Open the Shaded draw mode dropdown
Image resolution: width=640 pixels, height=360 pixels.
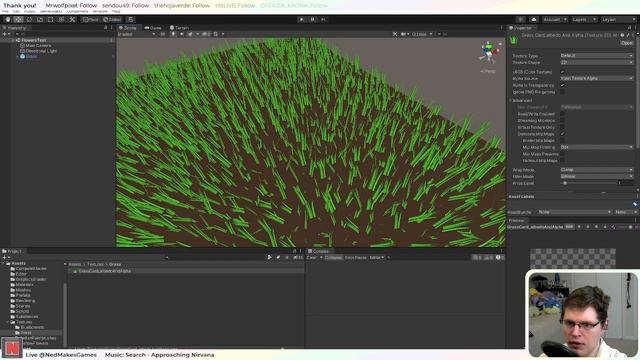(x=136, y=34)
